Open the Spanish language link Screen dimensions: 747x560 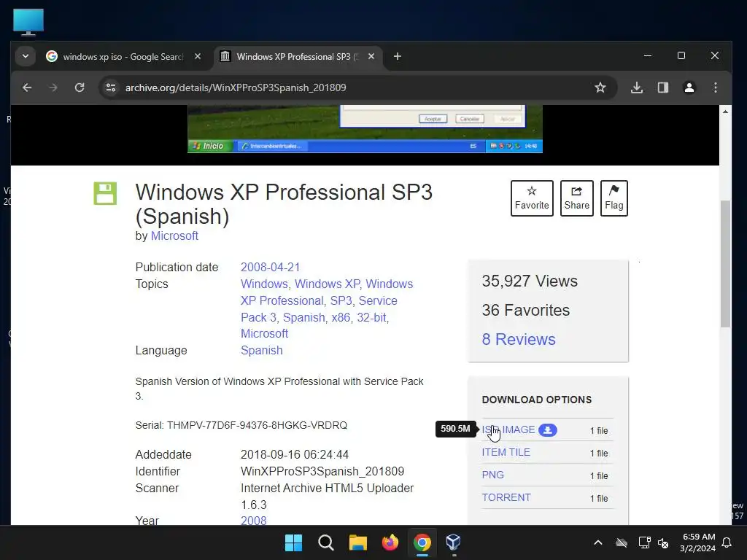(262, 350)
